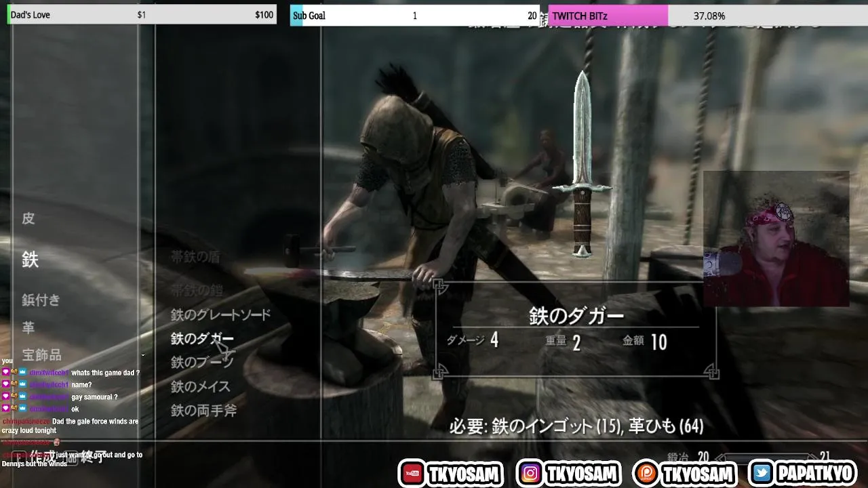Screen dimensions: 868x488
Task: Click the Sub Goal target number 20
Action: pyautogui.click(x=532, y=16)
